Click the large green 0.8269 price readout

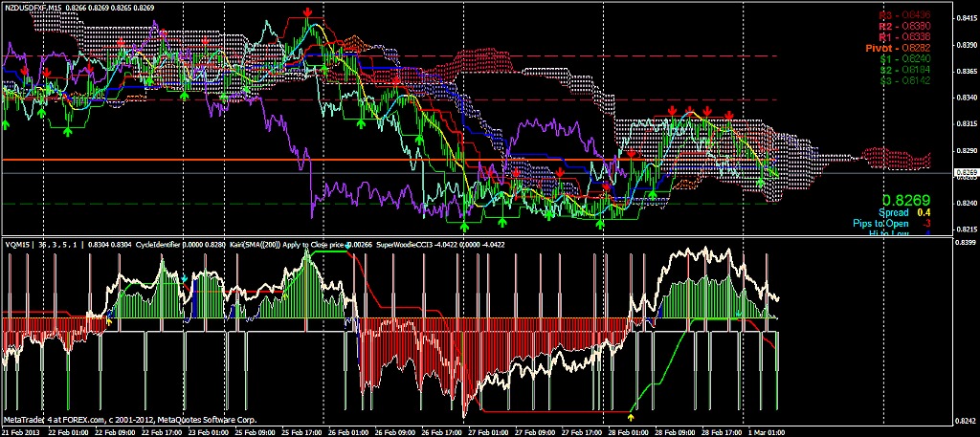pos(906,201)
